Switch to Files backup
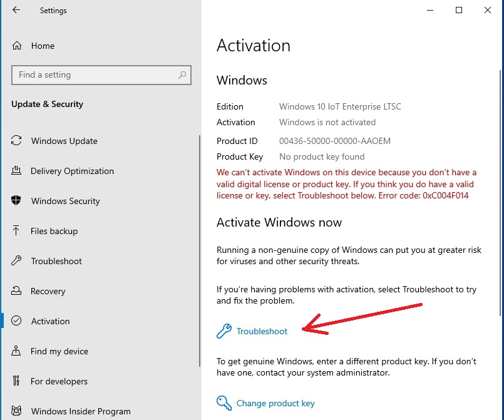The image size is (504, 420). 54,231
